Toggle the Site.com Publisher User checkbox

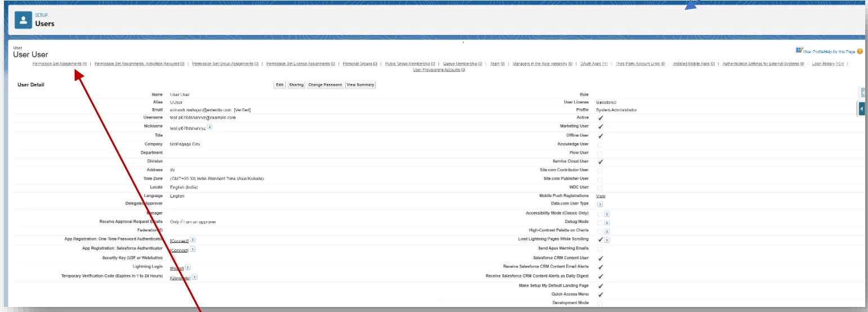tap(600, 179)
